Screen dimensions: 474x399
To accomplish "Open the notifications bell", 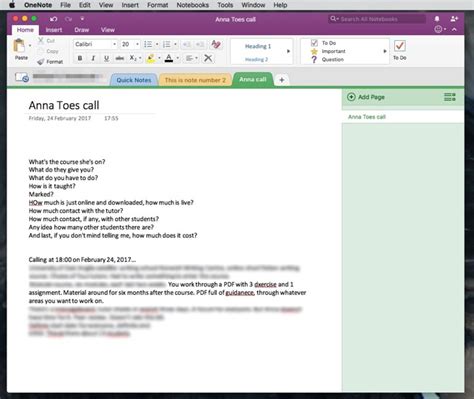I will (437, 19).
